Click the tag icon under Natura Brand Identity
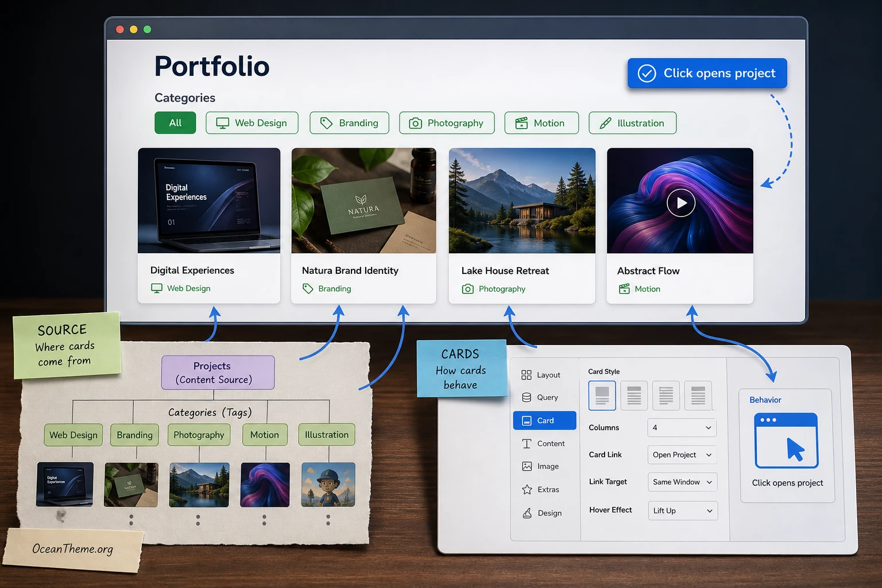This screenshot has height=588, width=882. click(x=308, y=288)
